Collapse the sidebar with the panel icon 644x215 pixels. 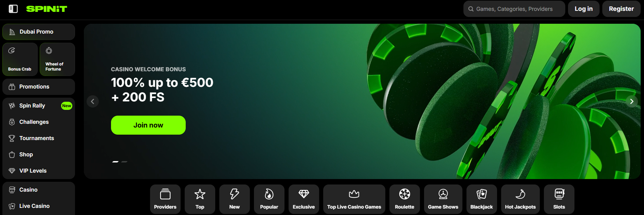(13, 9)
